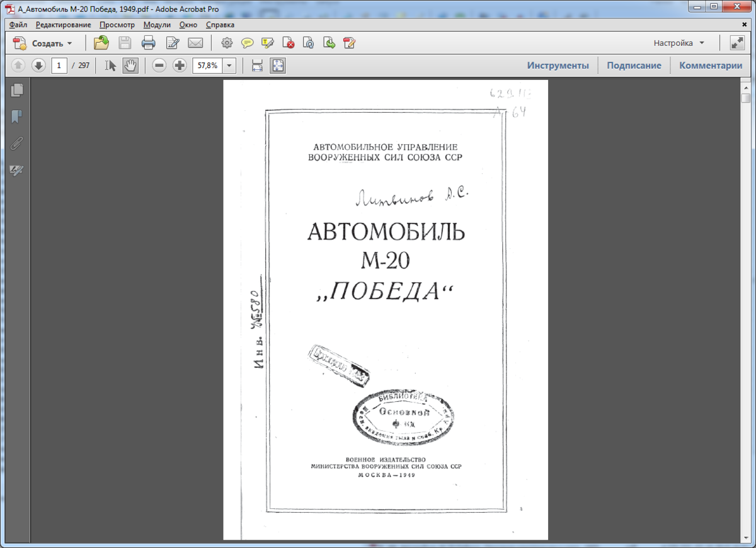
Task: Zoom out with the minus button
Action: 159,65
